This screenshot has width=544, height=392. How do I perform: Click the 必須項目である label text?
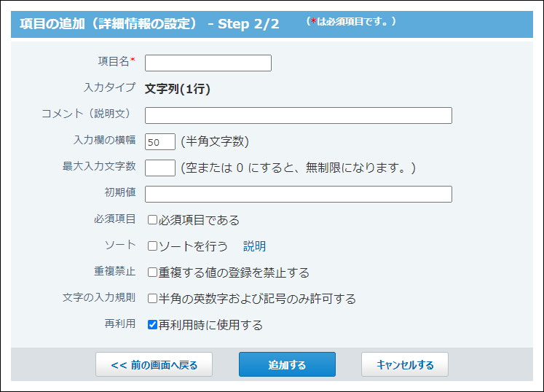click(199, 220)
